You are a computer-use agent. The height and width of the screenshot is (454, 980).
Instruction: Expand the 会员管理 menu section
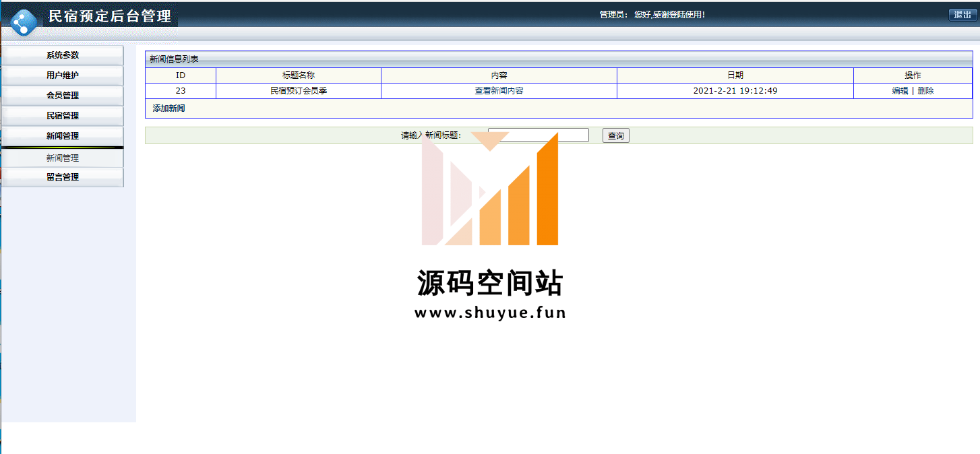(x=63, y=96)
